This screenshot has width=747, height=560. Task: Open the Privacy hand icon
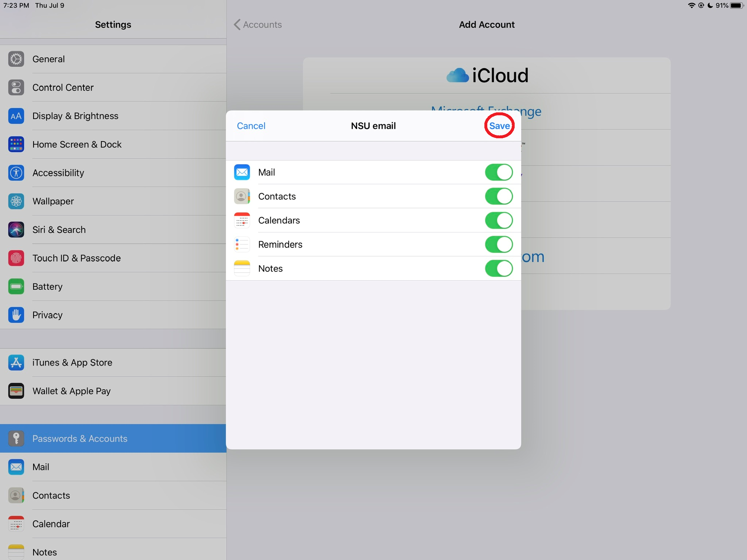[x=16, y=315]
